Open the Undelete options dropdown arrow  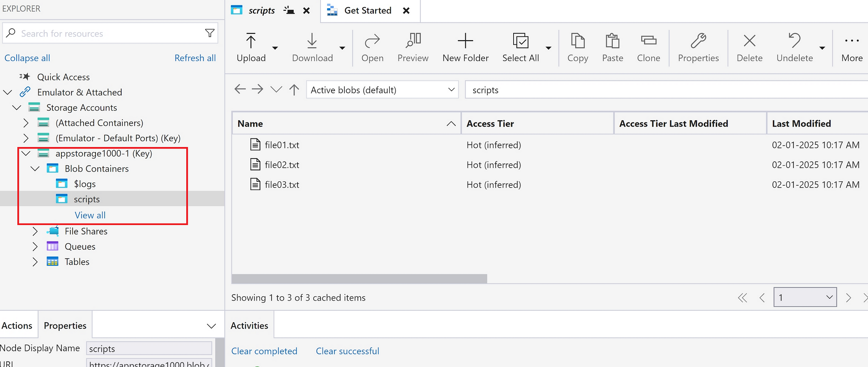(x=822, y=48)
